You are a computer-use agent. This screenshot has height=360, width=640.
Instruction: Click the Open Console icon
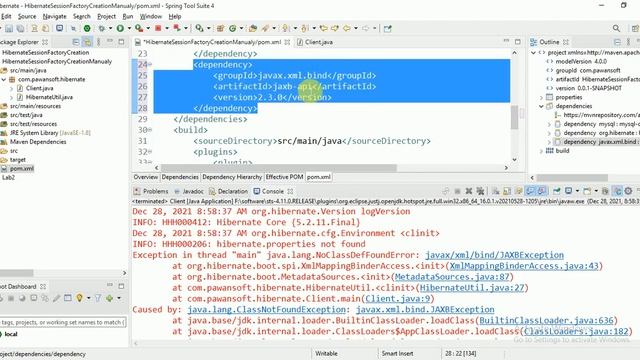(587, 191)
